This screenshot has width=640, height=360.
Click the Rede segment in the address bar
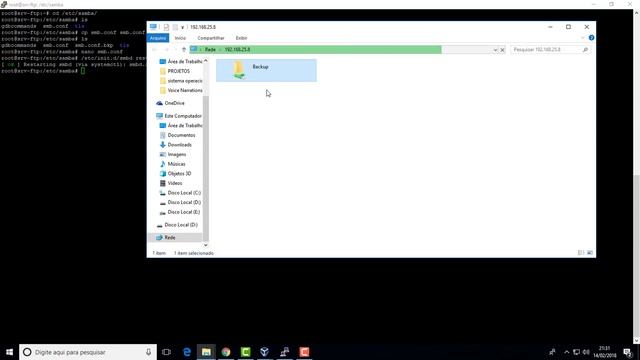(210, 49)
